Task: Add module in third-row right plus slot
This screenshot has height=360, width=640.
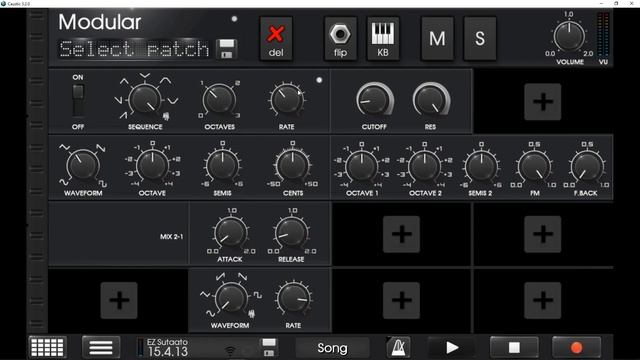Action: [x=542, y=234]
